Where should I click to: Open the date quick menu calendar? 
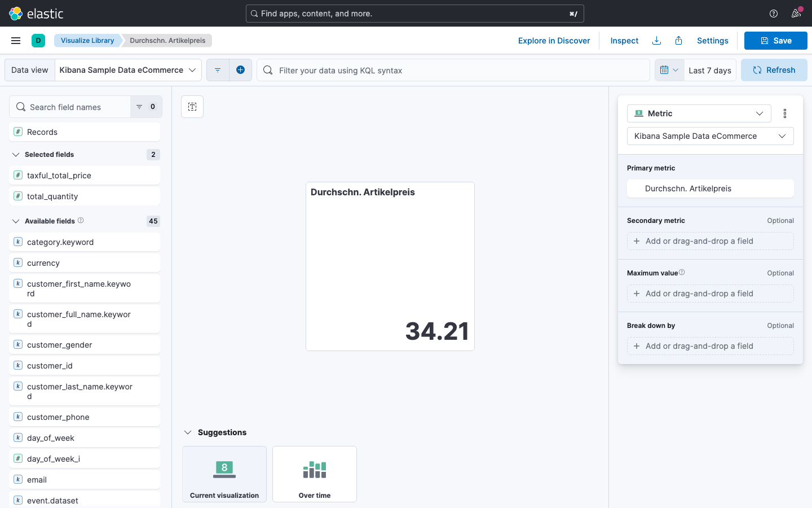[669, 70]
